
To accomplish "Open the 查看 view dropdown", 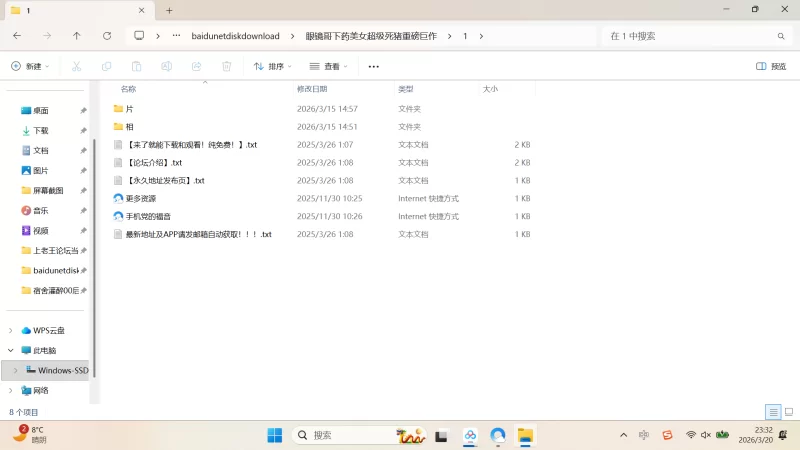I will (x=328, y=66).
